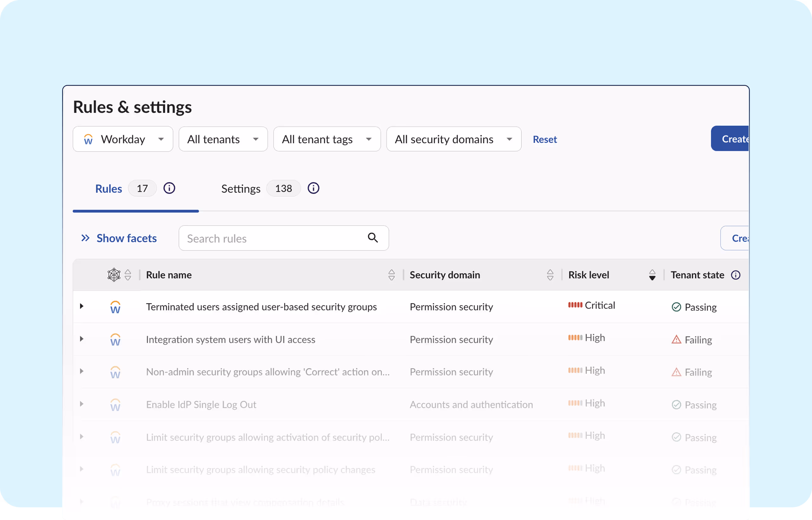The width and height of the screenshot is (812, 520).
Task: Switch to the Settings tab
Action: (x=240, y=188)
